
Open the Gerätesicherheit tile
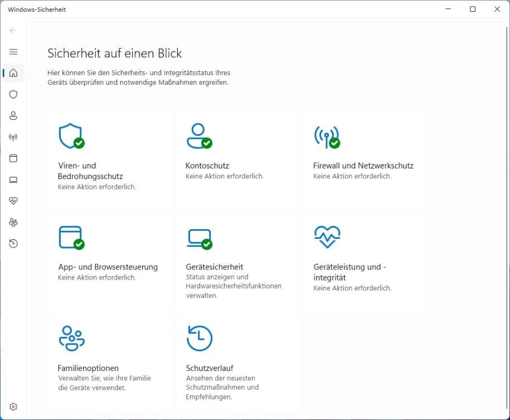click(237, 259)
